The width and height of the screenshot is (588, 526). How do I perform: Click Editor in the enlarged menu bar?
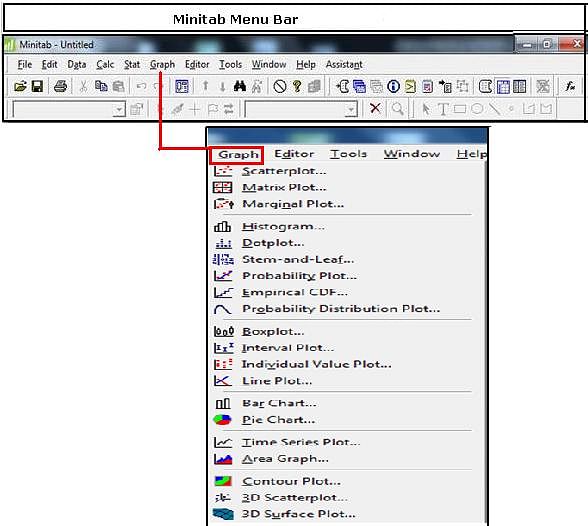[294, 154]
